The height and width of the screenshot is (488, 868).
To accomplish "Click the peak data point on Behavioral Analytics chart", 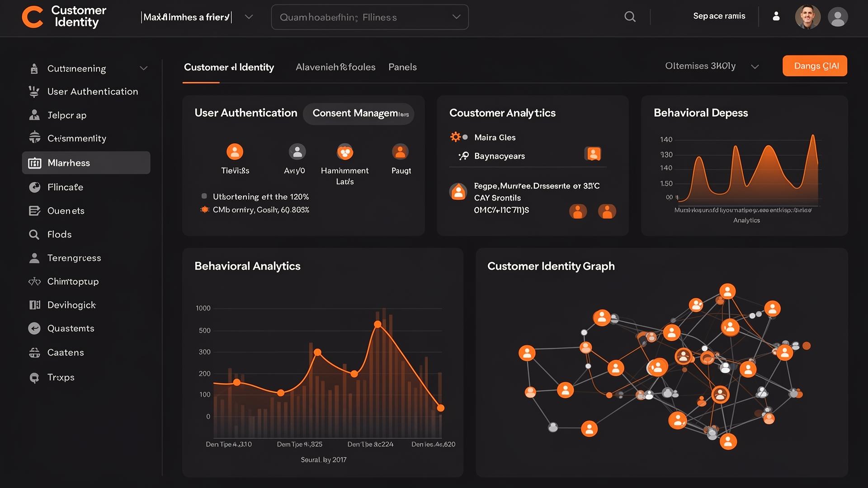I will [377, 324].
